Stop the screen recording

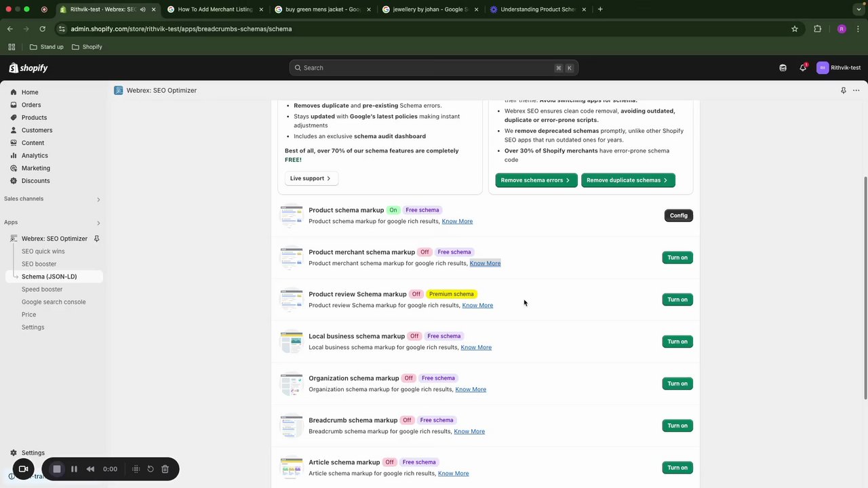[x=57, y=469]
